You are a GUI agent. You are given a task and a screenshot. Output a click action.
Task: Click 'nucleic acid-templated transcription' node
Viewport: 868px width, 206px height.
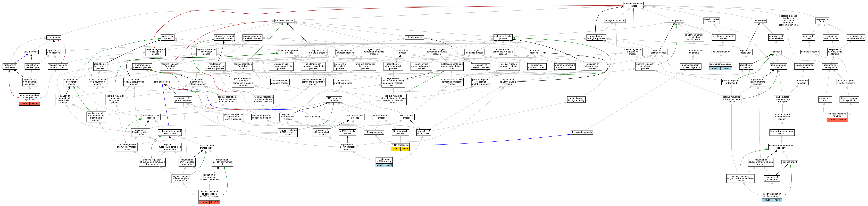tap(170, 132)
